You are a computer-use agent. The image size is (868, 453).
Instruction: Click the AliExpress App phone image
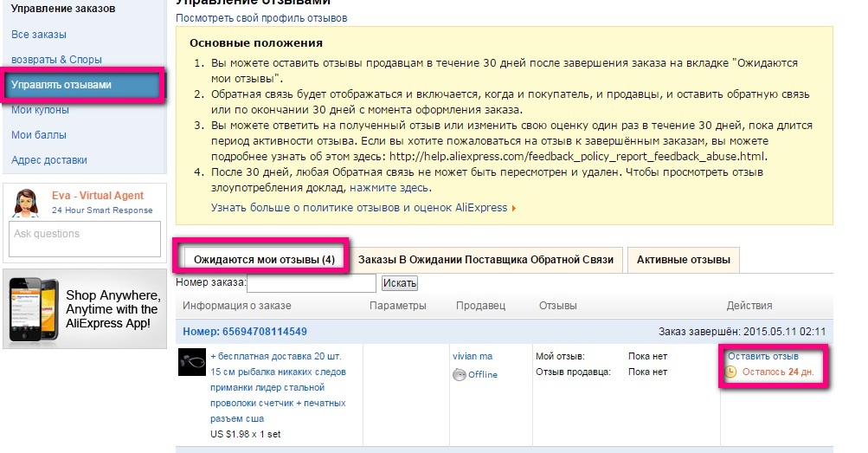pyautogui.click(x=32, y=308)
